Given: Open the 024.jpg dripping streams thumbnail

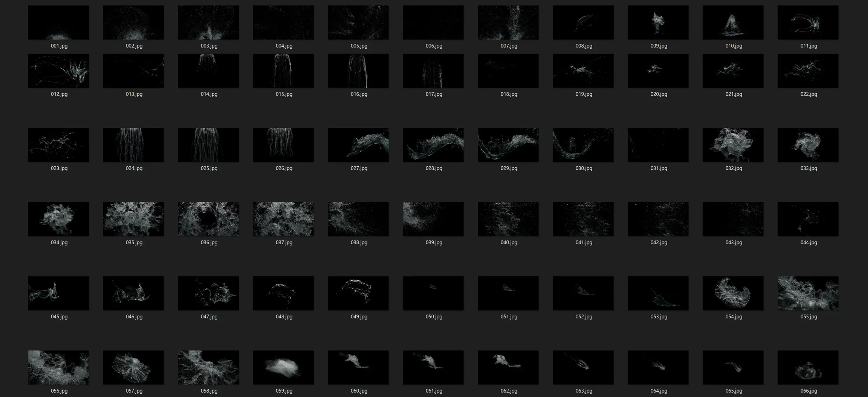Looking at the screenshot, I should click(x=133, y=145).
